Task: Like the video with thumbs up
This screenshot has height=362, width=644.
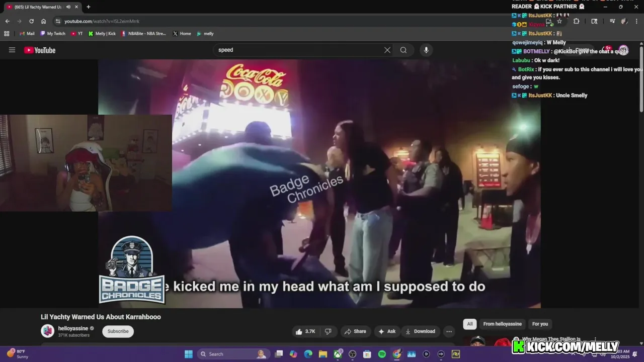Action: pyautogui.click(x=306, y=331)
